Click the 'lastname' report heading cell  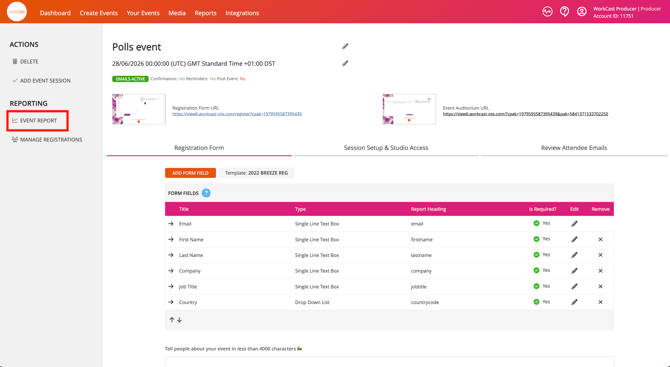[421, 255]
